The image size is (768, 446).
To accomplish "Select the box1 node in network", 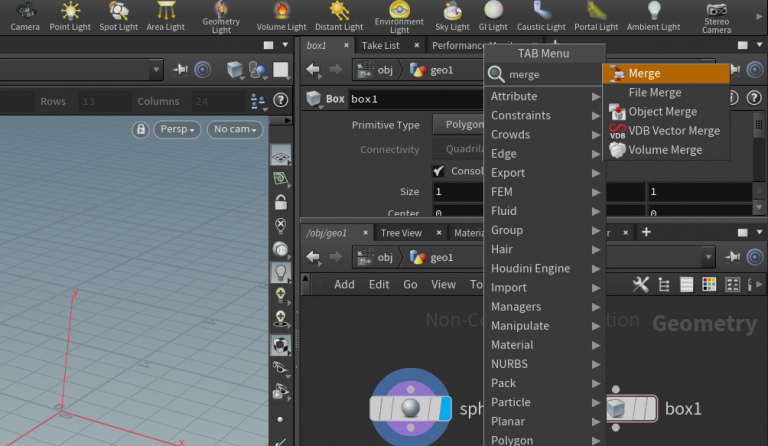I will click(632, 408).
